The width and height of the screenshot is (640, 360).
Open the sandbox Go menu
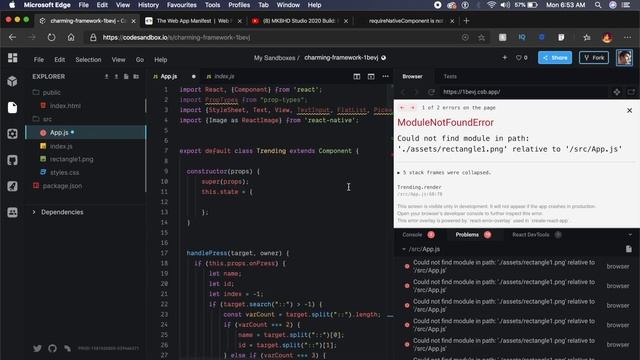(x=140, y=60)
